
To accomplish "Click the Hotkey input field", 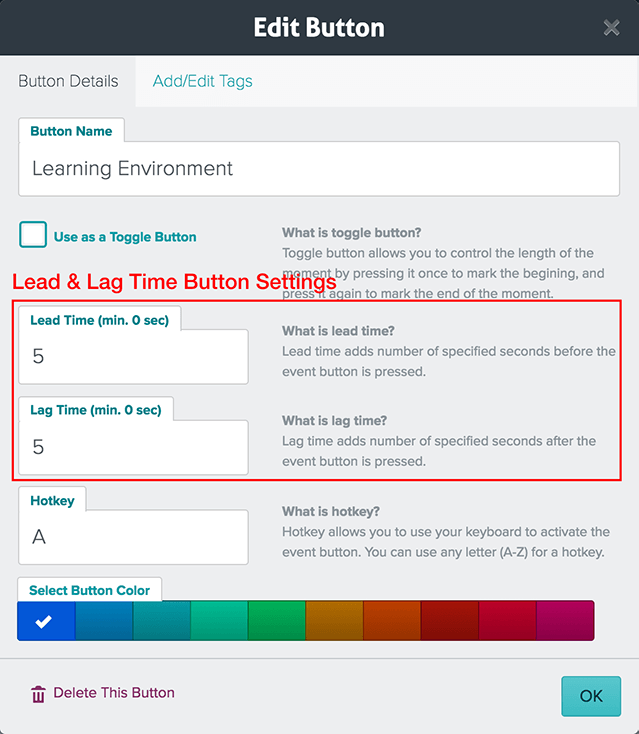I will click(x=133, y=537).
